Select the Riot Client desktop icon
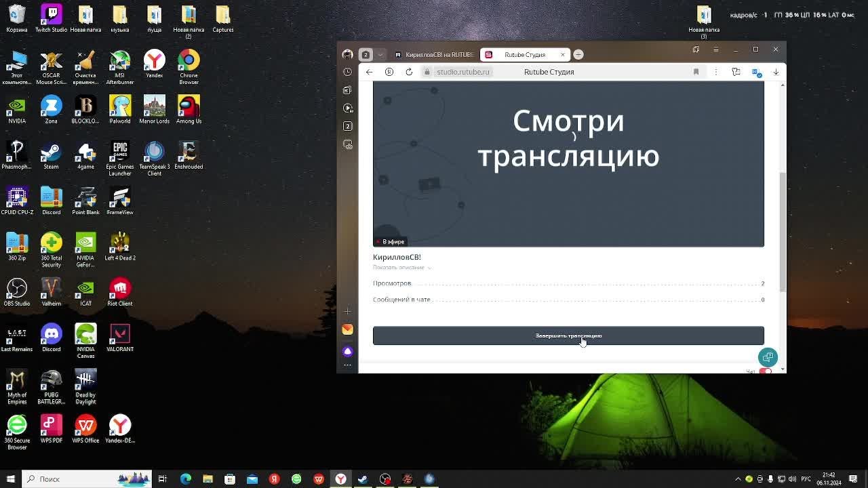The width and height of the screenshot is (868, 488). coord(120,292)
